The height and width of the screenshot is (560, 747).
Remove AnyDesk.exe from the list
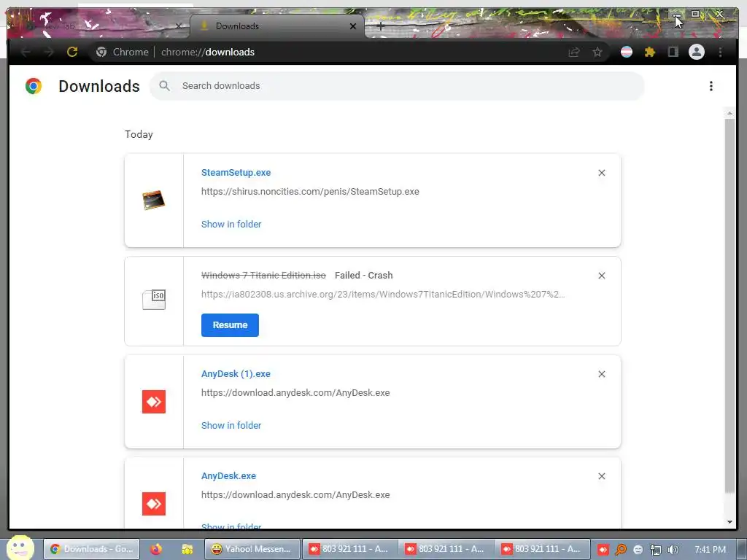[x=602, y=476]
